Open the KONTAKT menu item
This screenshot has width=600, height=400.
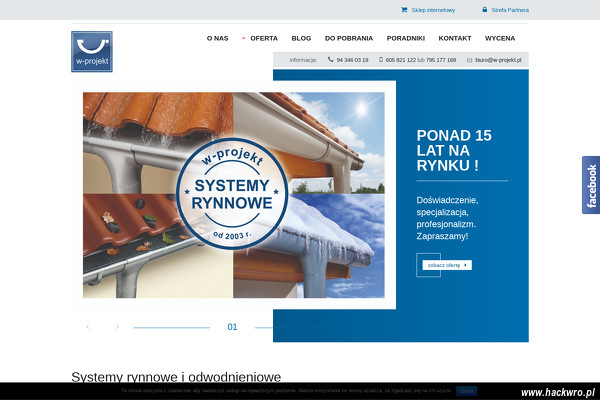[455, 38]
